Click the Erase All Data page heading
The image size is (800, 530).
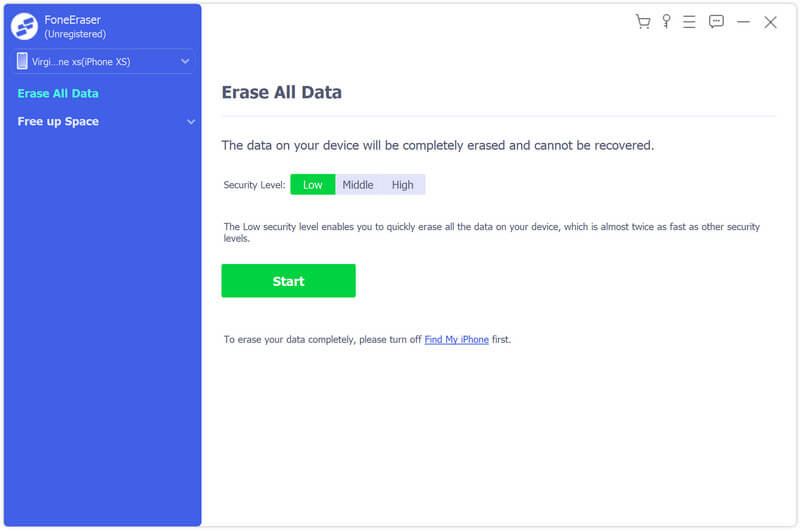coord(281,93)
